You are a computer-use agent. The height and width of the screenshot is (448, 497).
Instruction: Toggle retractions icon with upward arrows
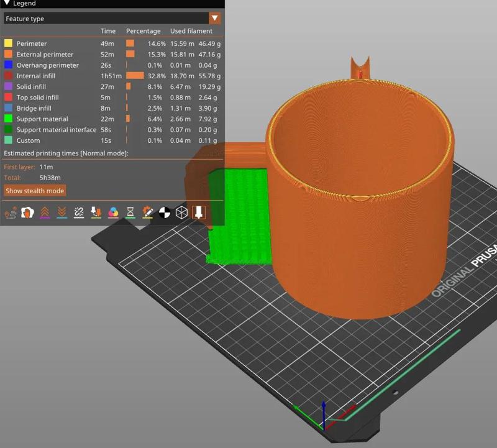(x=45, y=213)
